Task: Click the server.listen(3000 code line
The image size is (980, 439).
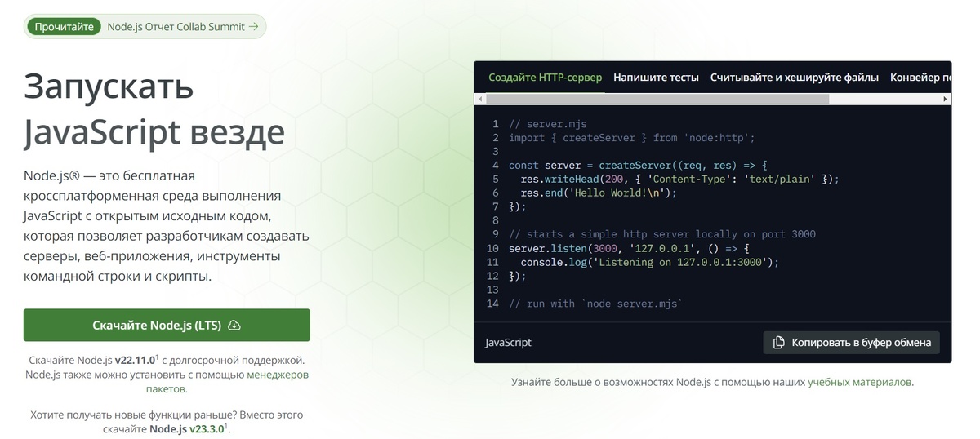Action: click(629, 248)
